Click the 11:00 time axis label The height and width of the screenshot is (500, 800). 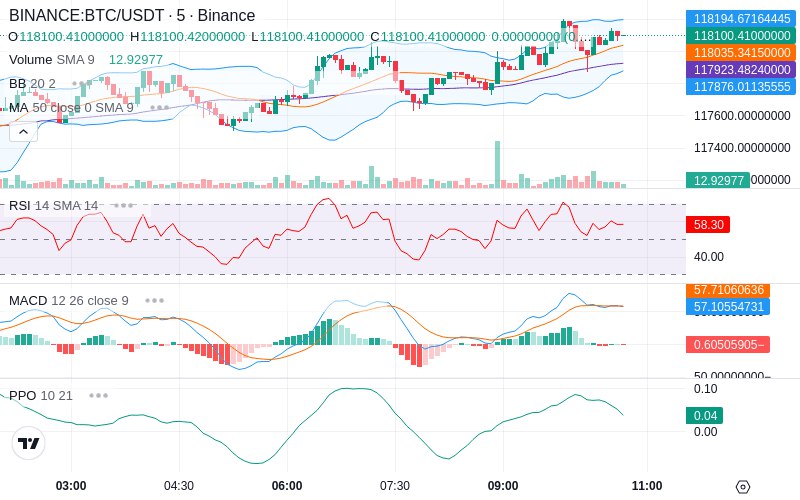(647, 486)
